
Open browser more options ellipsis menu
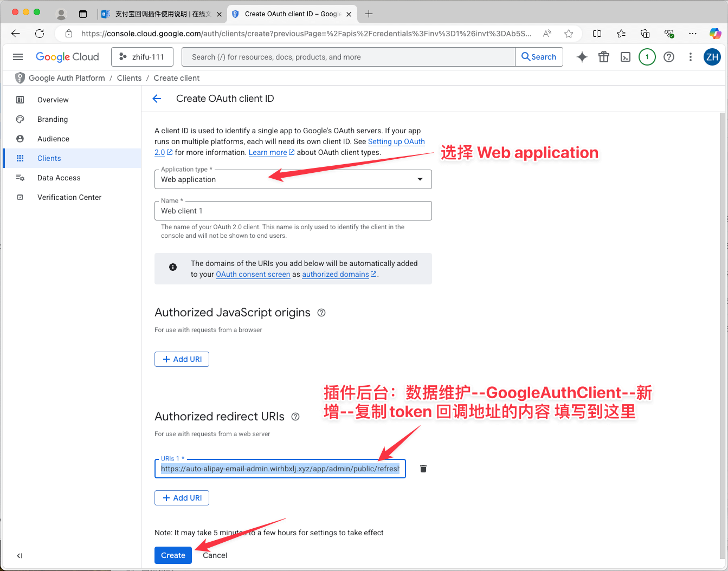pyautogui.click(x=693, y=34)
